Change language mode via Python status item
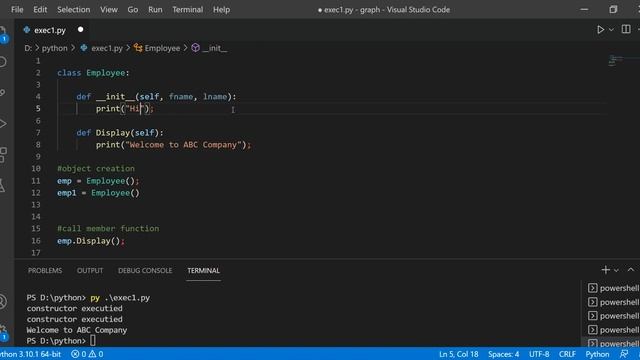The height and width of the screenshot is (360, 640). [597, 354]
